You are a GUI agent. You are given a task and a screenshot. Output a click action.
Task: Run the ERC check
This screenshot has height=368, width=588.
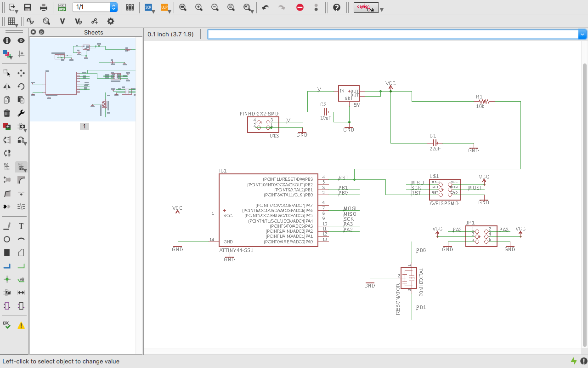click(7, 325)
